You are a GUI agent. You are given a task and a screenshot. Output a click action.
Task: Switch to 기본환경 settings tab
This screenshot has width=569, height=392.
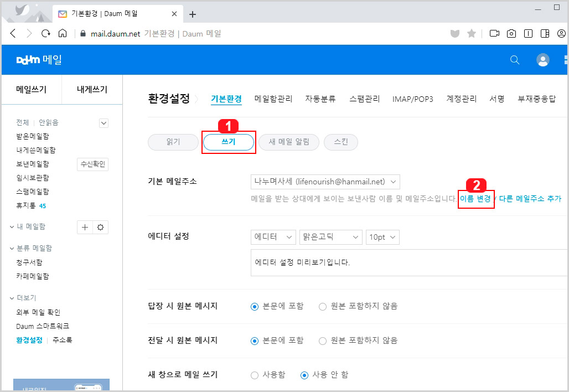(x=226, y=99)
